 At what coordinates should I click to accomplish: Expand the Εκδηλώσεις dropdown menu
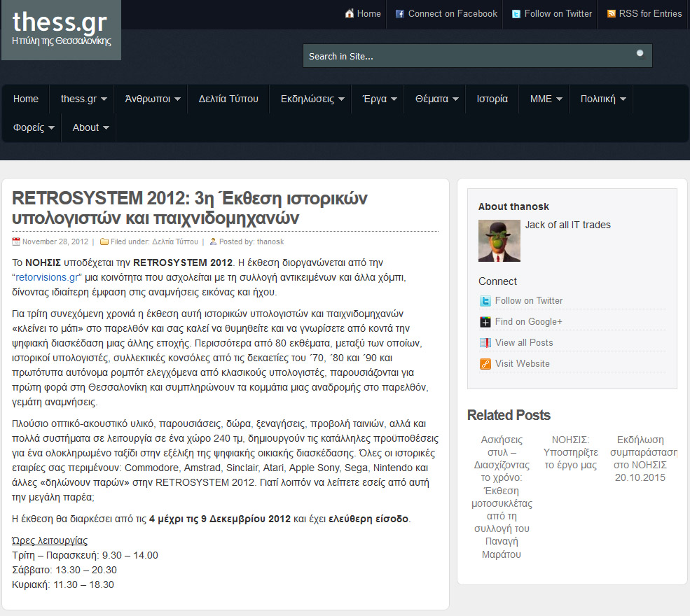tap(312, 99)
